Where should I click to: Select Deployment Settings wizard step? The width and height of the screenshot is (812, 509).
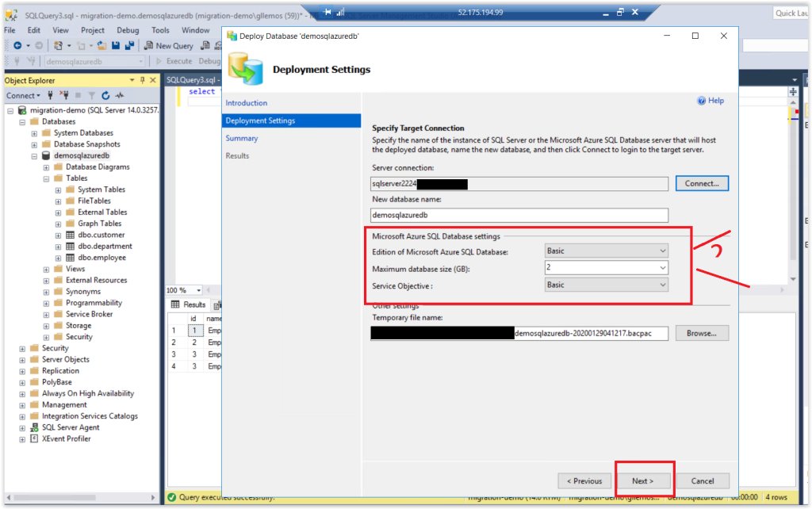click(x=292, y=121)
